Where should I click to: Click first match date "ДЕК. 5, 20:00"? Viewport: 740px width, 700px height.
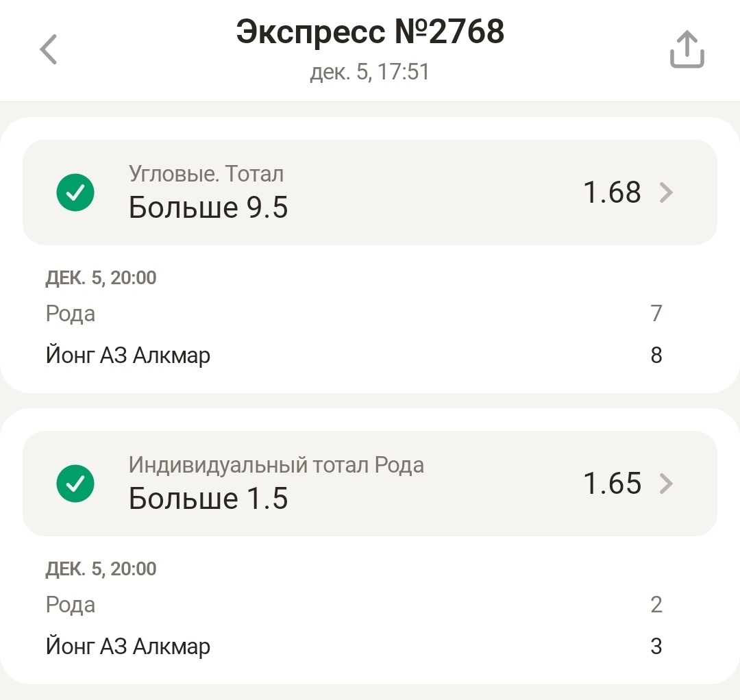pos(101,277)
